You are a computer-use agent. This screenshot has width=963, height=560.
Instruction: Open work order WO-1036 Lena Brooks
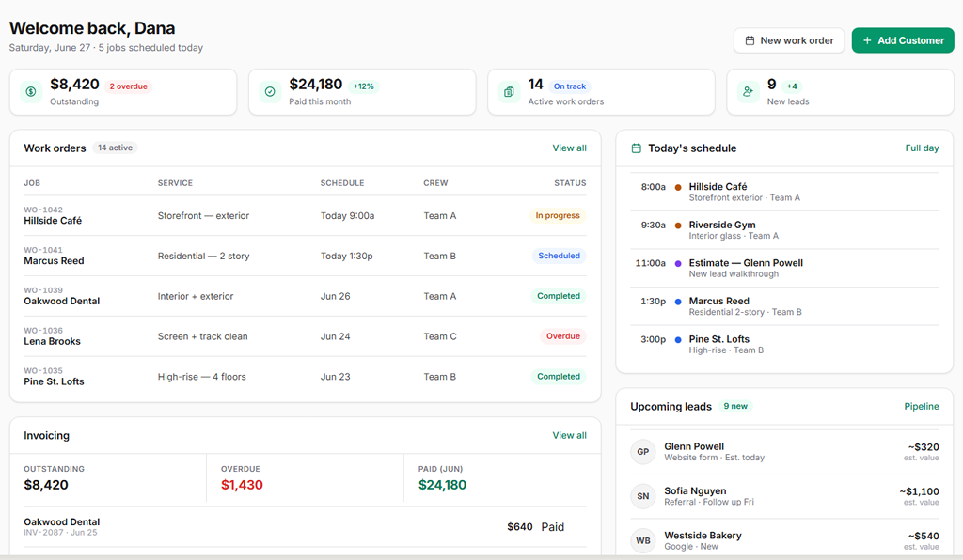[305, 336]
